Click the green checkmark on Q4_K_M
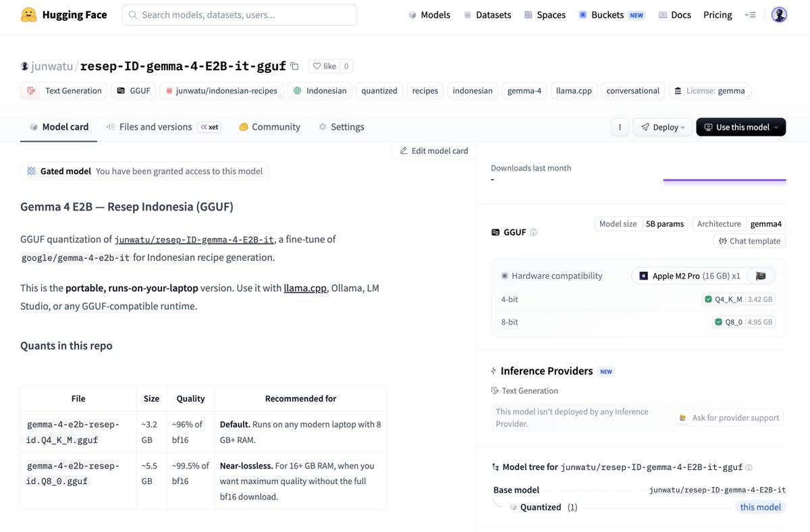Image resolution: width=810 pixels, height=532 pixels. [x=708, y=299]
